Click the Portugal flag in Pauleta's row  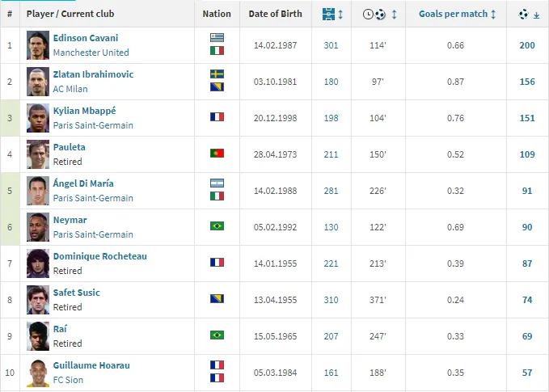217,153
